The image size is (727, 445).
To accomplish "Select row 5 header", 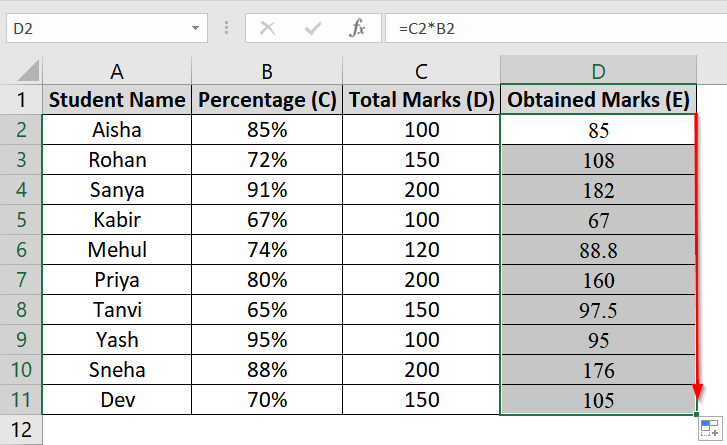I will point(21,219).
